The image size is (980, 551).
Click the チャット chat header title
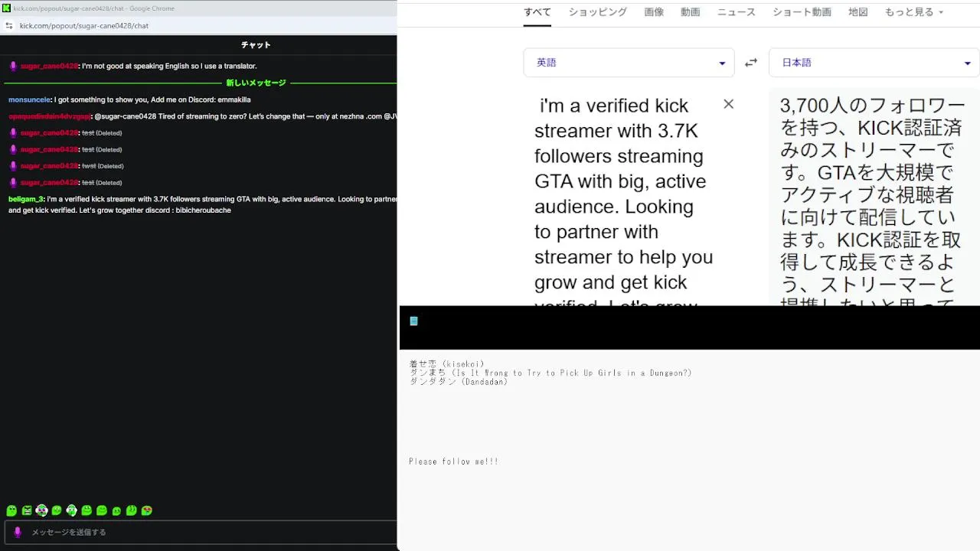pos(256,45)
